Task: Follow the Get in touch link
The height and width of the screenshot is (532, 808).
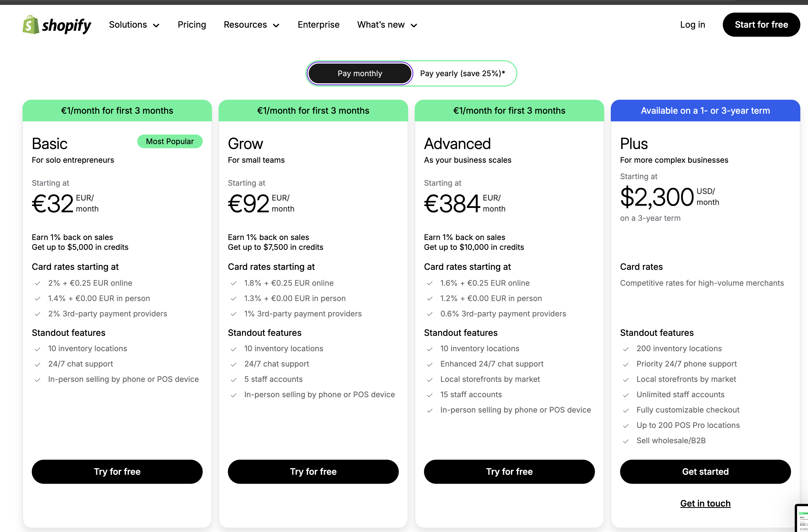Action: point(705,503)
